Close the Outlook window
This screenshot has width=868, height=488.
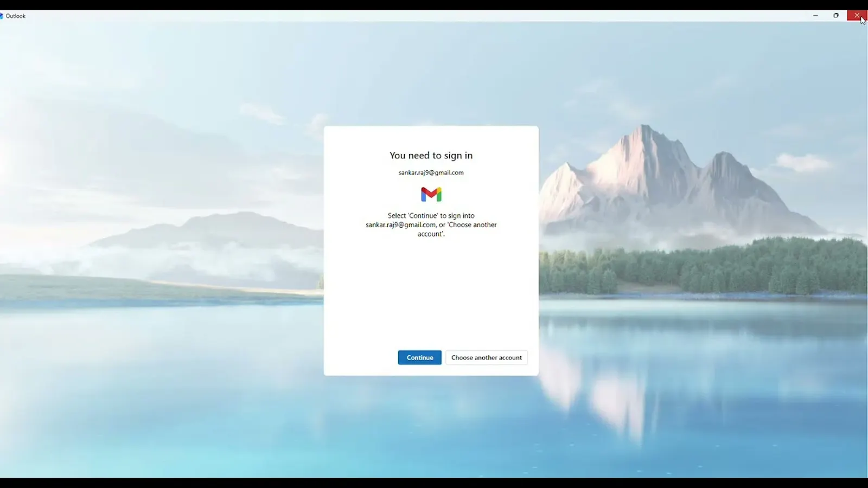click(857, 15)
